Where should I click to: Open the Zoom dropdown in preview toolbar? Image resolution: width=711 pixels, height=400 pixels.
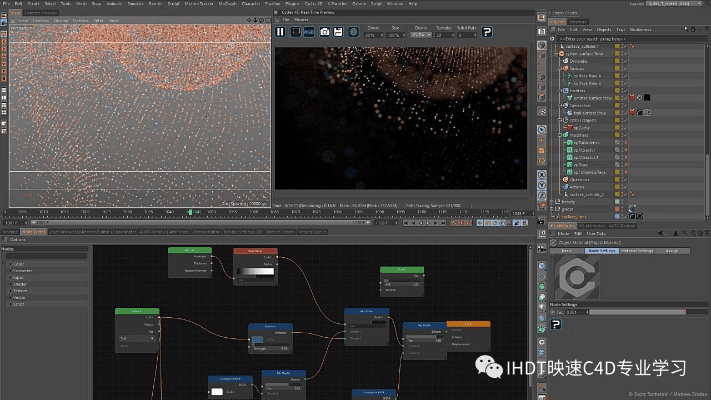pyautogui.click(x=374, y=35)
